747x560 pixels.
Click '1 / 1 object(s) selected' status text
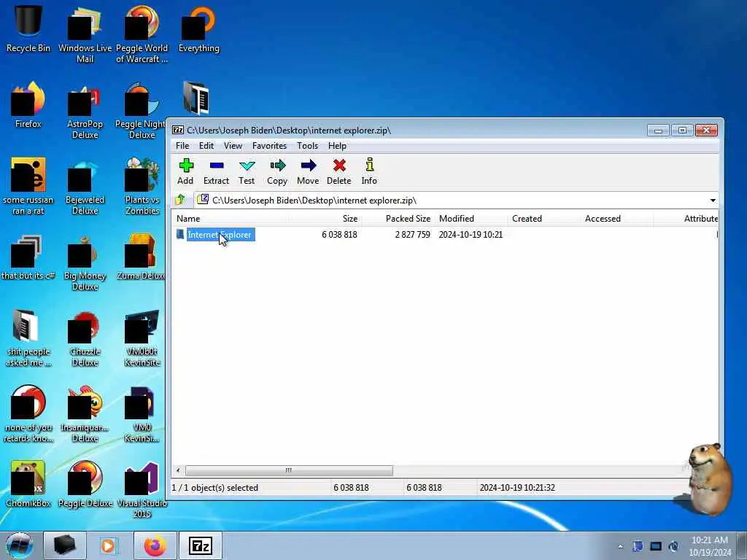(x=215, y=488)
